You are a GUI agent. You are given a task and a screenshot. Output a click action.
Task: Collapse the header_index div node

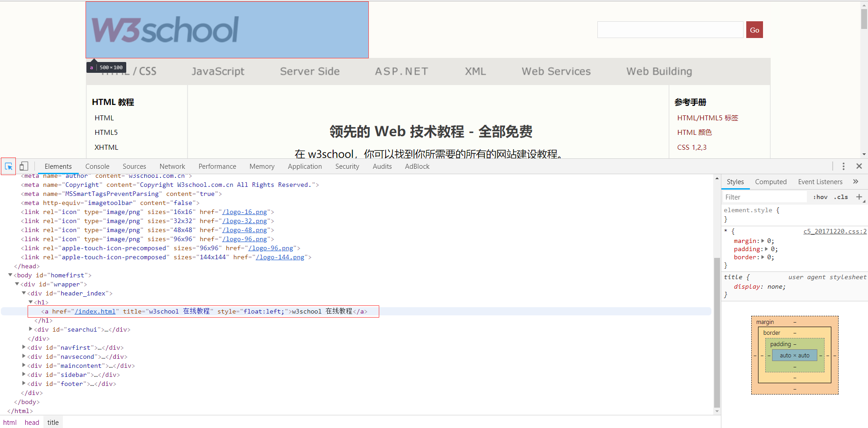coord(24,293)
